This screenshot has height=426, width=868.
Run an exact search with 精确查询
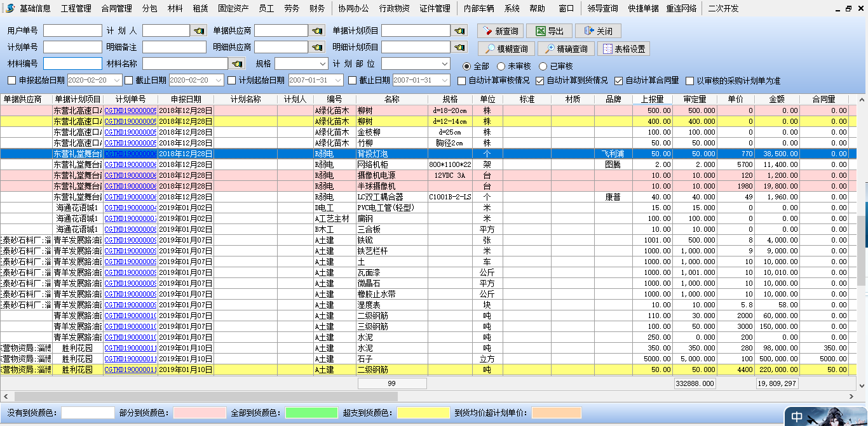[566, 49]
